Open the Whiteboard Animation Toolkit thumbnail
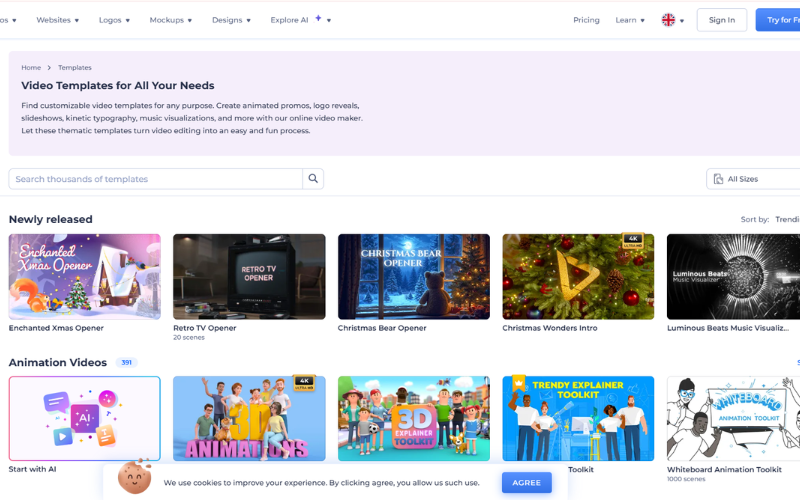 (x=733, y=418)
